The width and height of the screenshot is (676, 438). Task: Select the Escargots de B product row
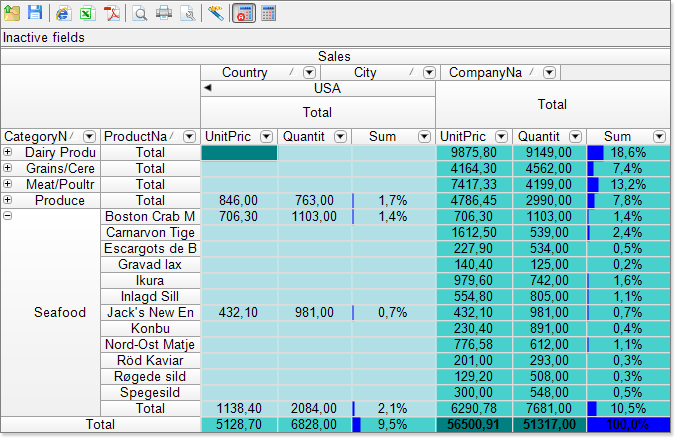150,248
